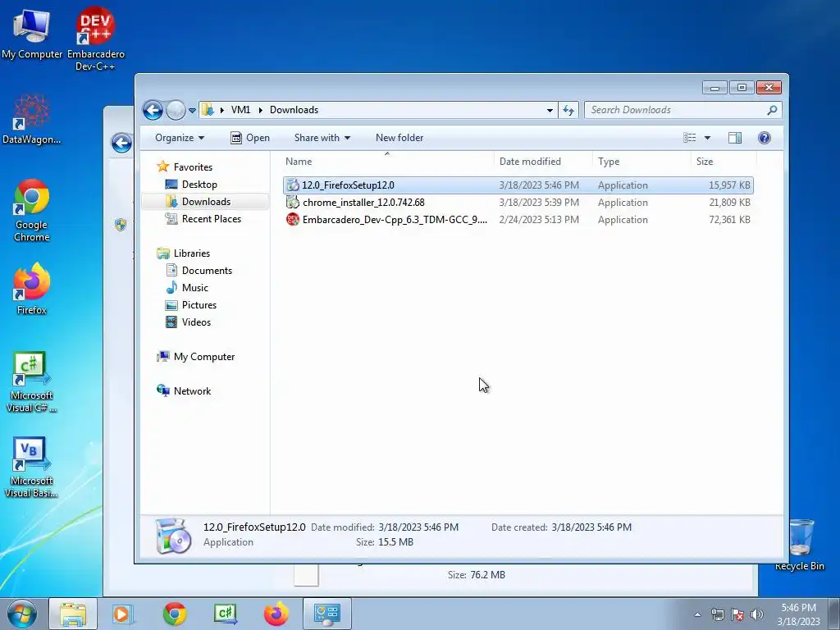Open the Organize menu
Screen dimensions: 840x630
pos(180,138)
